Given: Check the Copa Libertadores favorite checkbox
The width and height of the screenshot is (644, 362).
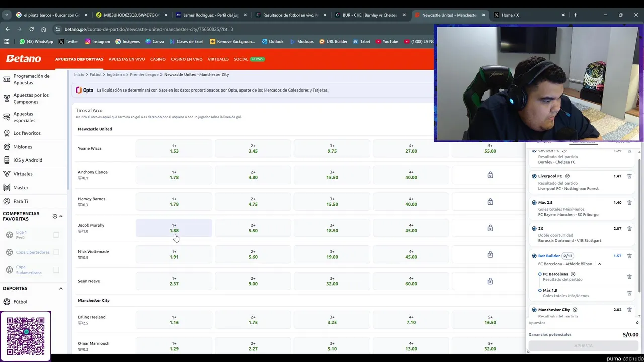Looking at the screenshot, I should coord(56,252).
